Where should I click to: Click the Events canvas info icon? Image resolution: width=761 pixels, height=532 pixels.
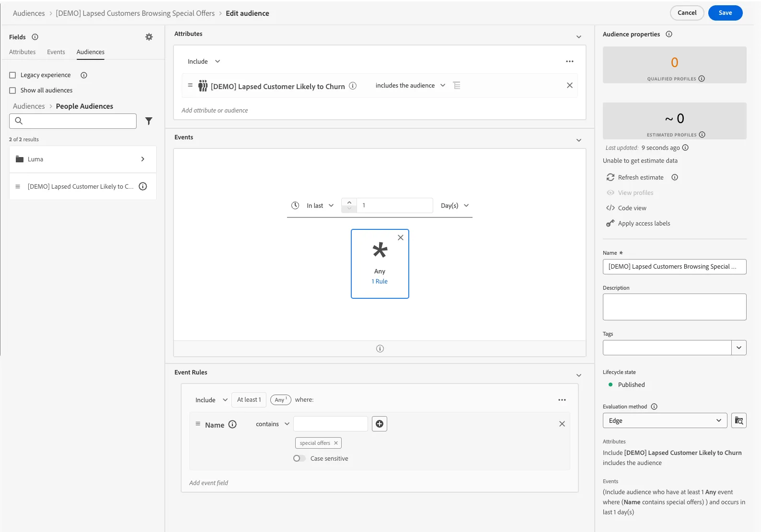pos(380,349)
